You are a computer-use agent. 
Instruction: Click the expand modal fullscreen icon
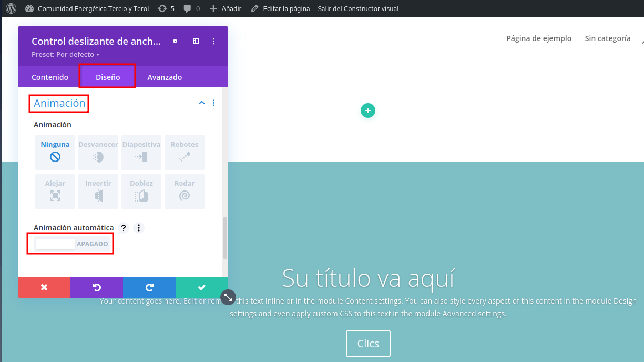click(x=175, y=42)
